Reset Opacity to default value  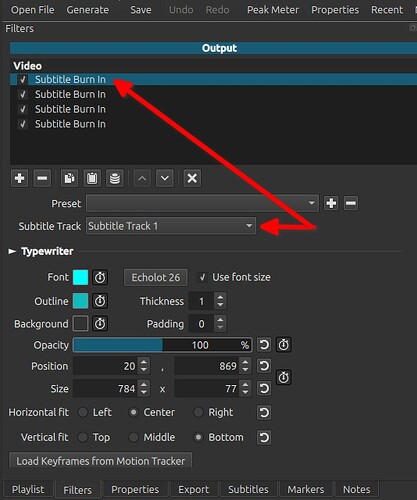click(x=264, y=345)
